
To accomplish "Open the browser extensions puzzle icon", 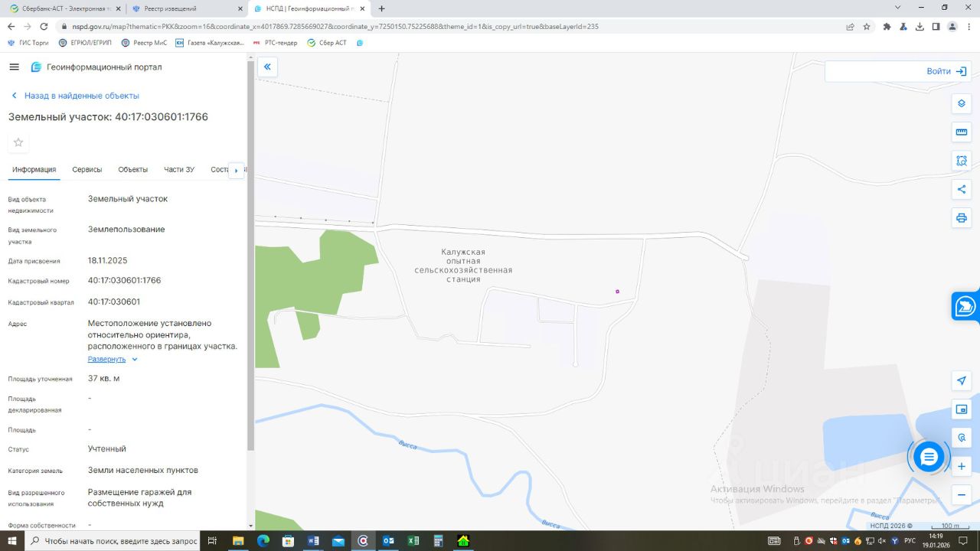I will point(887,26).
